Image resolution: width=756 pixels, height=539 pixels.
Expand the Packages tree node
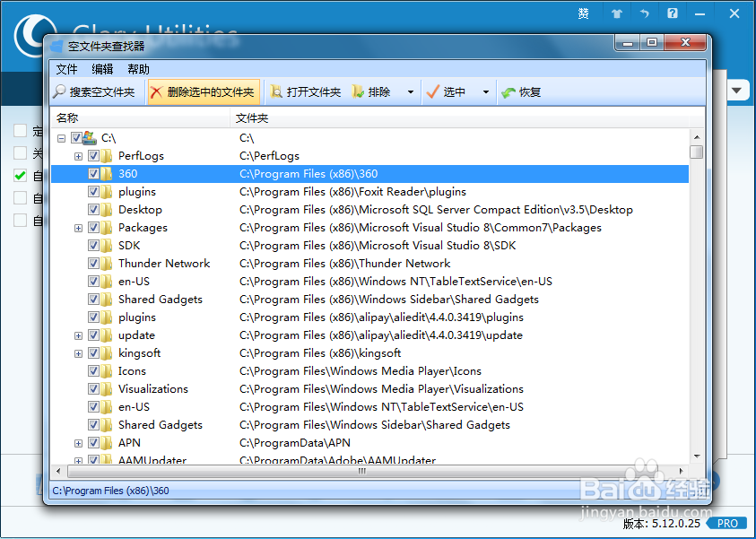click(x=78, y=228)
